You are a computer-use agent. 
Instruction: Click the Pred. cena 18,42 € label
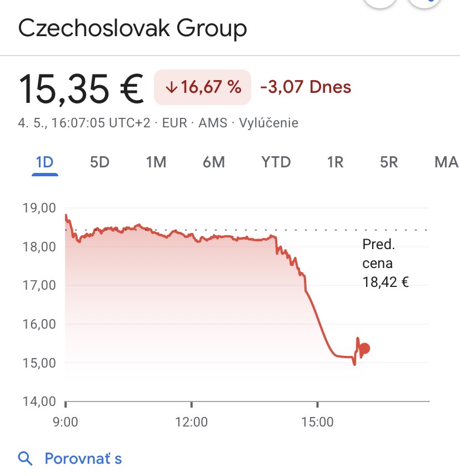coord(386,263)
